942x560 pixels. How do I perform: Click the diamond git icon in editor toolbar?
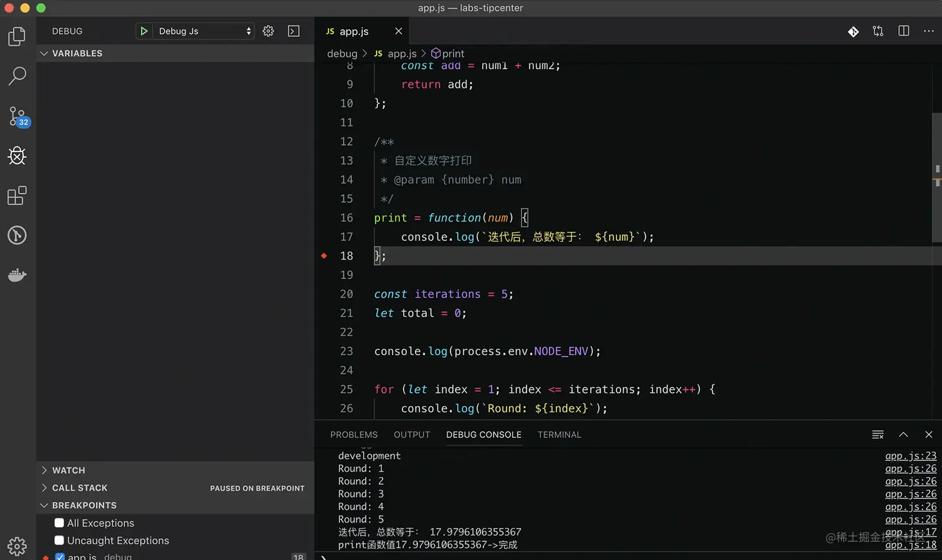(854, 31)
